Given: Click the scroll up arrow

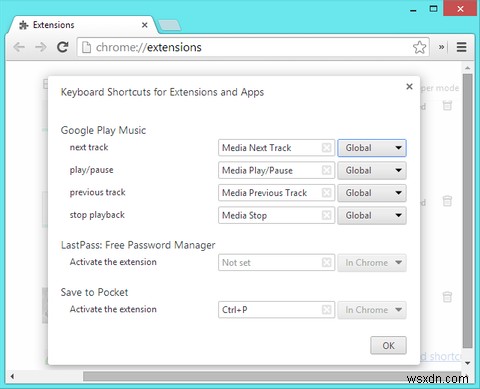Looking at the screenshot, I should 468,68.
